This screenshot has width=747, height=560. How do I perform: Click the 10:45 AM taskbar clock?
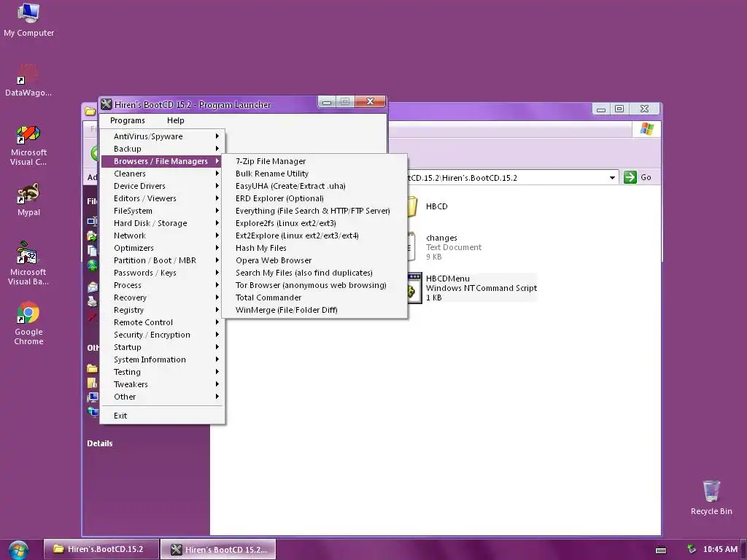click(720, 549)
